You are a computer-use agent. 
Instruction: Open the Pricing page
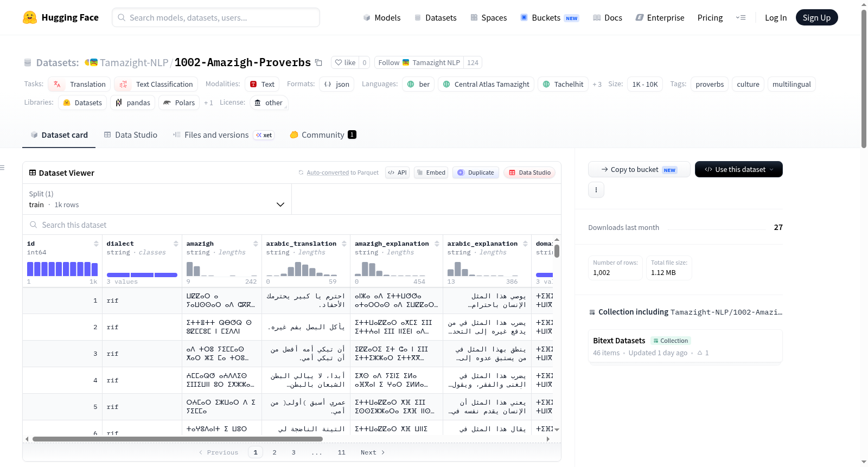(x=710, y=17)
